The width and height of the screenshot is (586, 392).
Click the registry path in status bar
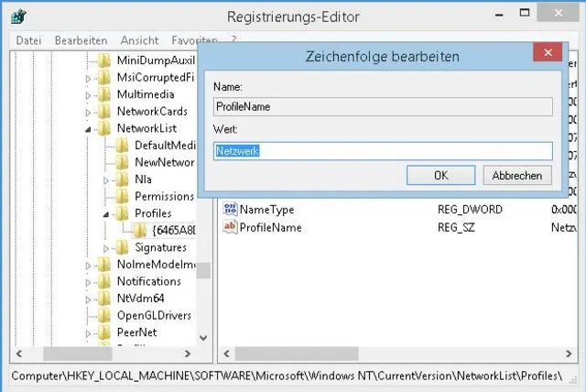pos(287,376)
